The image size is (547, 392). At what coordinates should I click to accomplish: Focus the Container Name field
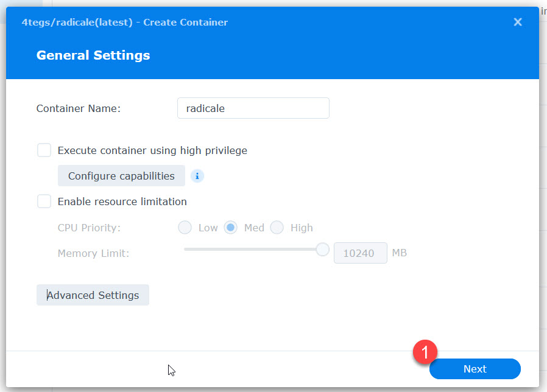(253, 108)
